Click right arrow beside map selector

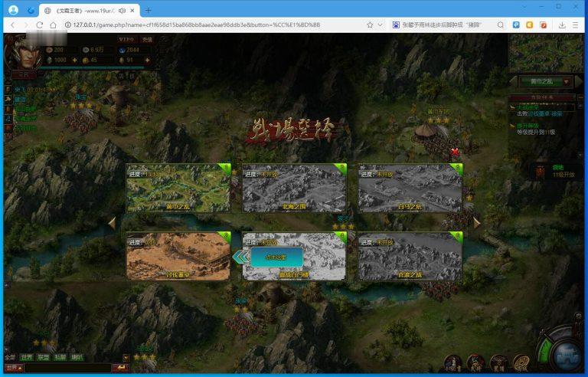tap(578, 81)
